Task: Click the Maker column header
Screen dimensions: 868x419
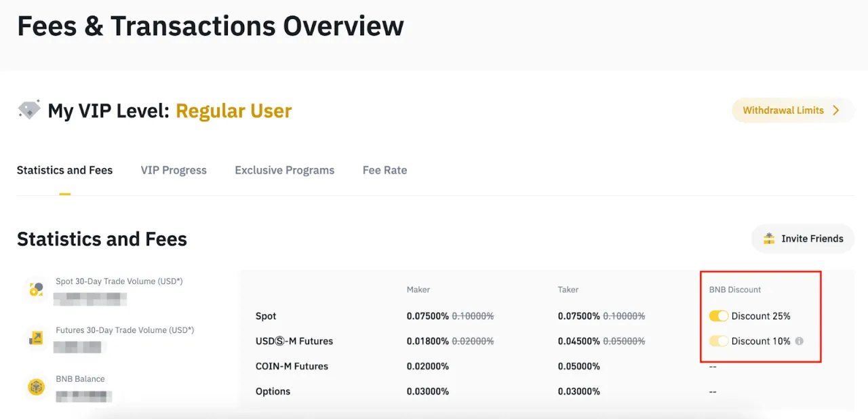Action: pyautogui.click(x=418, y=290)
